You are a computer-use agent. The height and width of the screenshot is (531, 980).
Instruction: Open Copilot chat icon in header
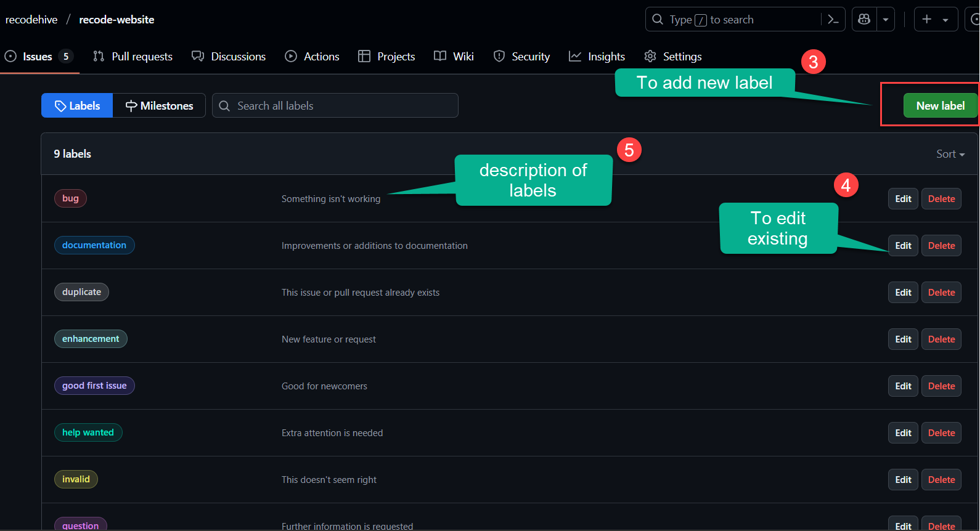click(864, 20)
